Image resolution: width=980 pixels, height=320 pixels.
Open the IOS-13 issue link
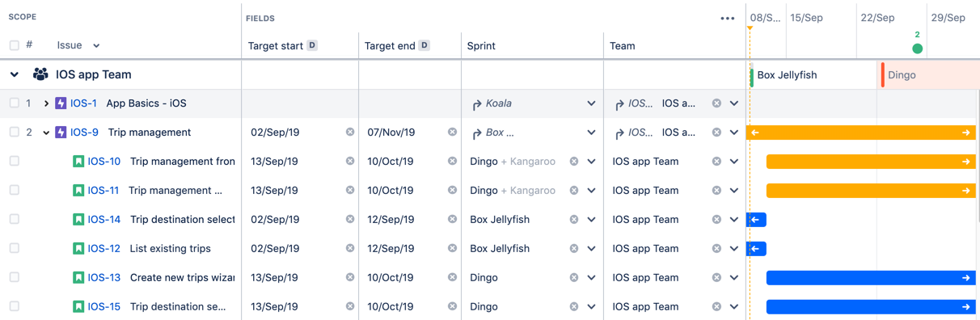pyautogui.click(x=104, y=277)
